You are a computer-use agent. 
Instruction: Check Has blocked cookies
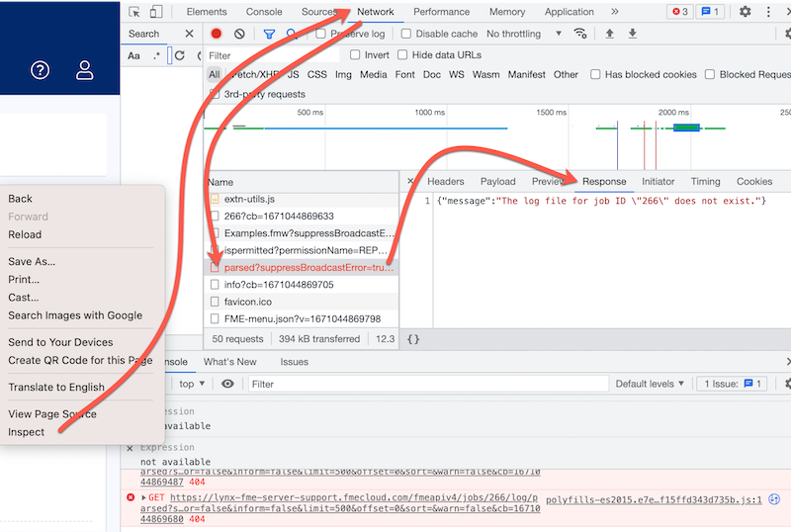pyautogui.click(x=595, y=75)
